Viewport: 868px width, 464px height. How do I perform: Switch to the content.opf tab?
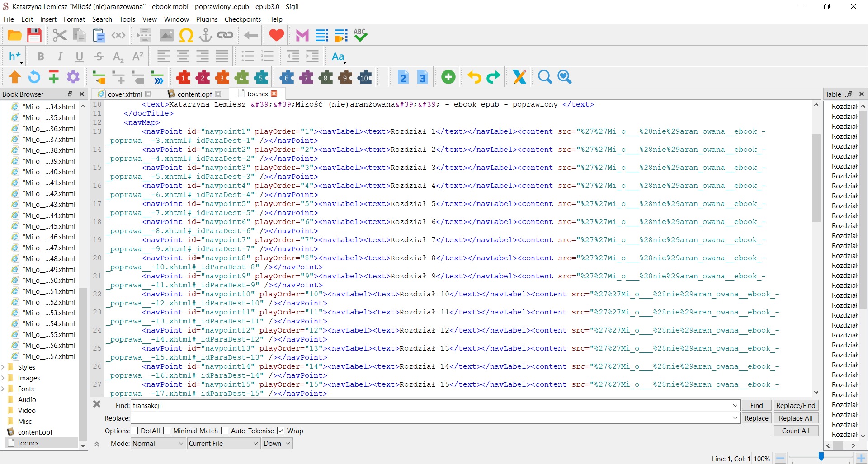point(194,94)
